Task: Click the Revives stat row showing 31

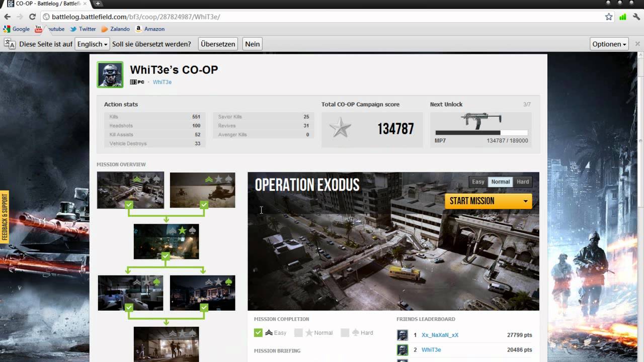Action: (x=263, y=126)
